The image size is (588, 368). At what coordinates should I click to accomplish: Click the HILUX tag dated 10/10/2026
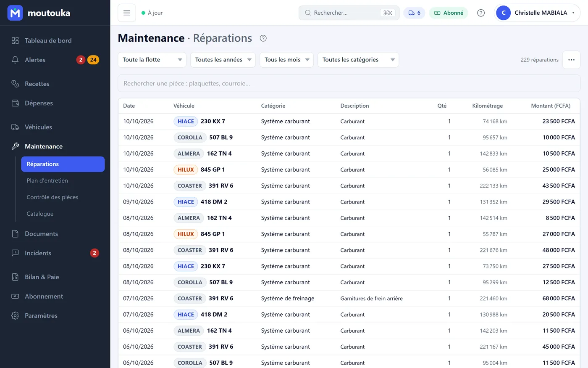[186, 170]
